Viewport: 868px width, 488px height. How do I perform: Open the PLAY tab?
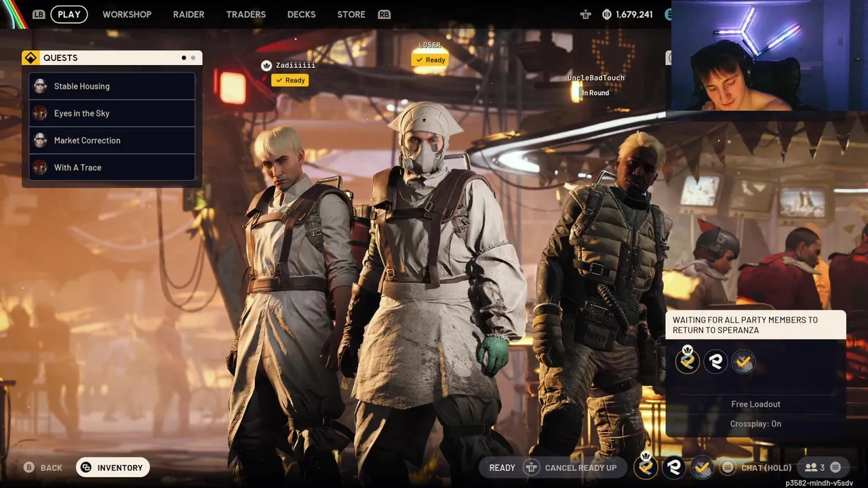(69, 14)
